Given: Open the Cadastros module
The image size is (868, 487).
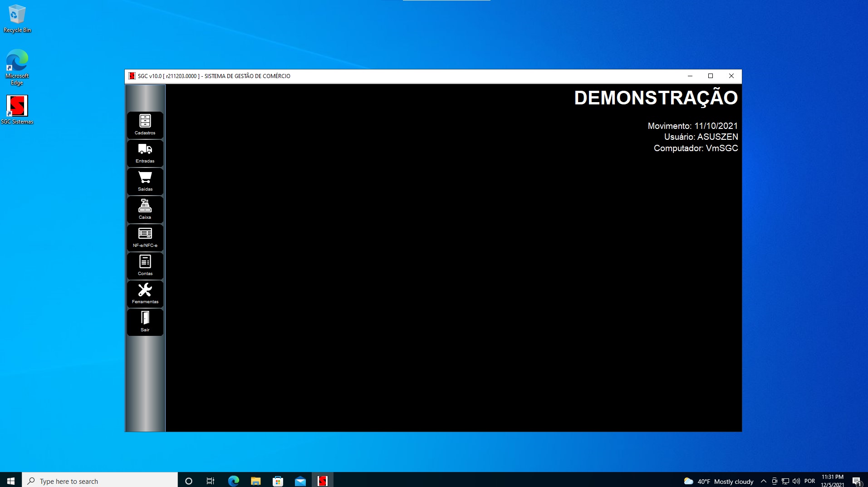Looking at the screenshot, I should [145, 125].
